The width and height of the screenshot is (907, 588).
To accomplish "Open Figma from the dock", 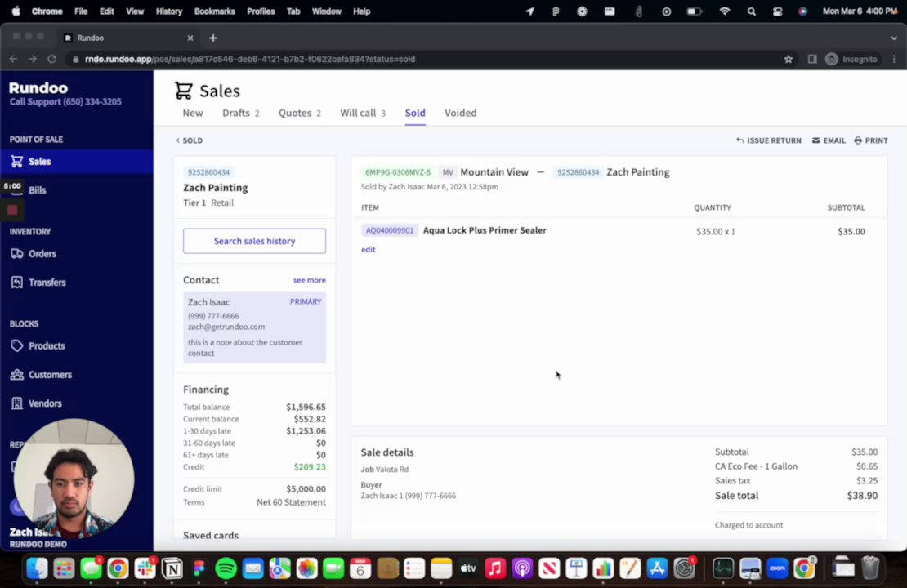I will pyautogui.click(x=199, y=569).
